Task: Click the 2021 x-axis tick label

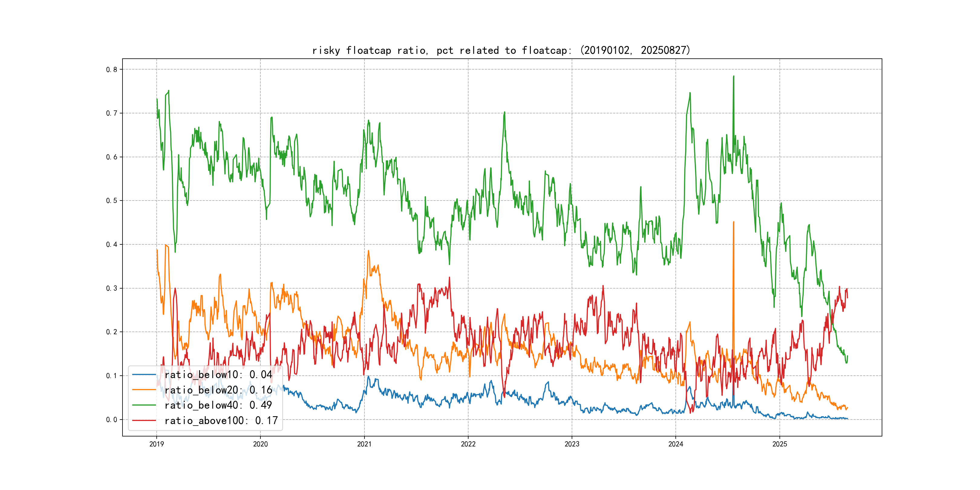Action: tap(364, 444)
